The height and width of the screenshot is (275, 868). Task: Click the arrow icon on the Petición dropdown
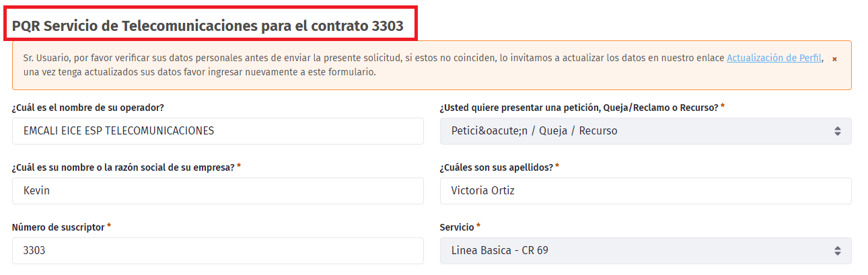[x=838, y=131]
